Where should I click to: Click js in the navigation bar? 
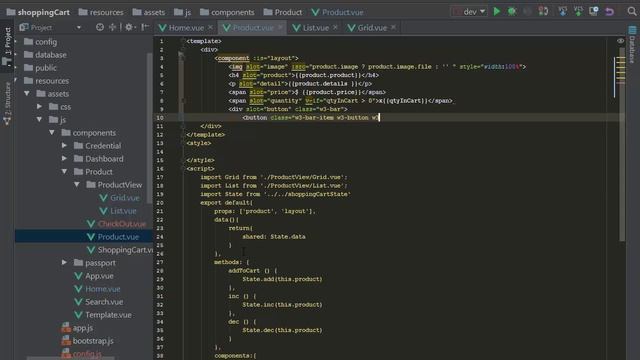[182, 12]
